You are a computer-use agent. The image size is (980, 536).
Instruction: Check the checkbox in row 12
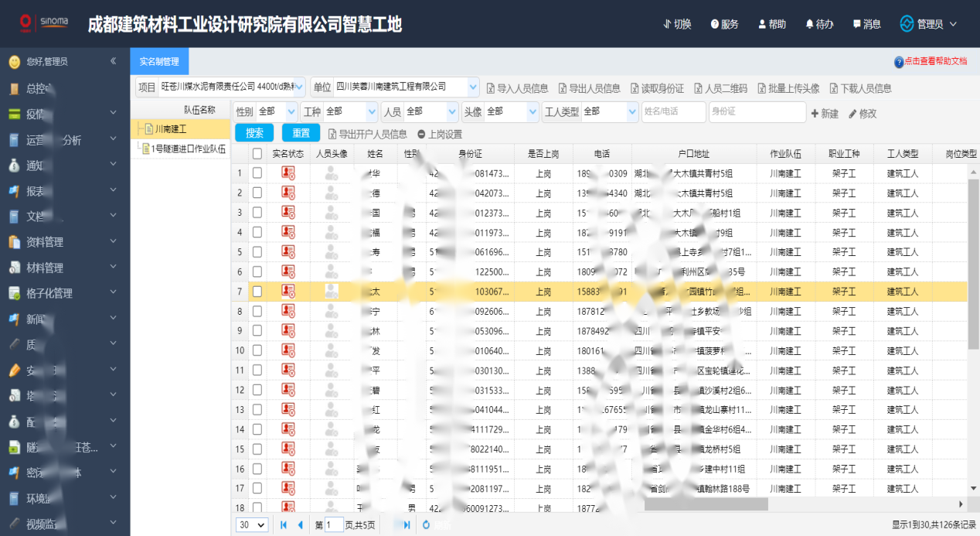pos(257,390)
